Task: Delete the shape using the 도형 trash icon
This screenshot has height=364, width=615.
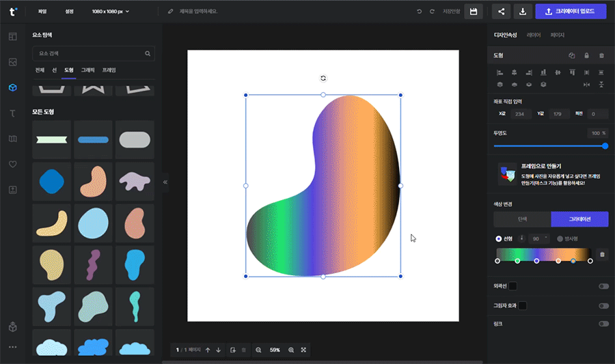Action: click(601, 55)
